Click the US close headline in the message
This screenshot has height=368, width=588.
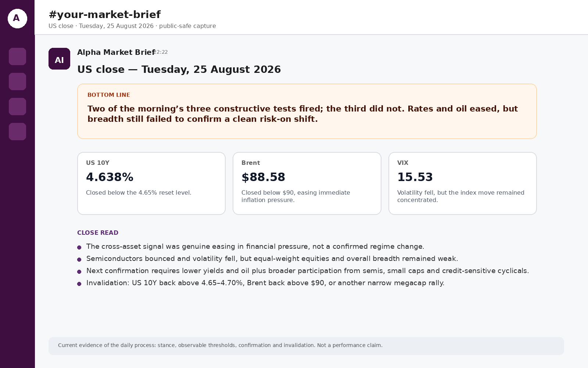[179, 70]
